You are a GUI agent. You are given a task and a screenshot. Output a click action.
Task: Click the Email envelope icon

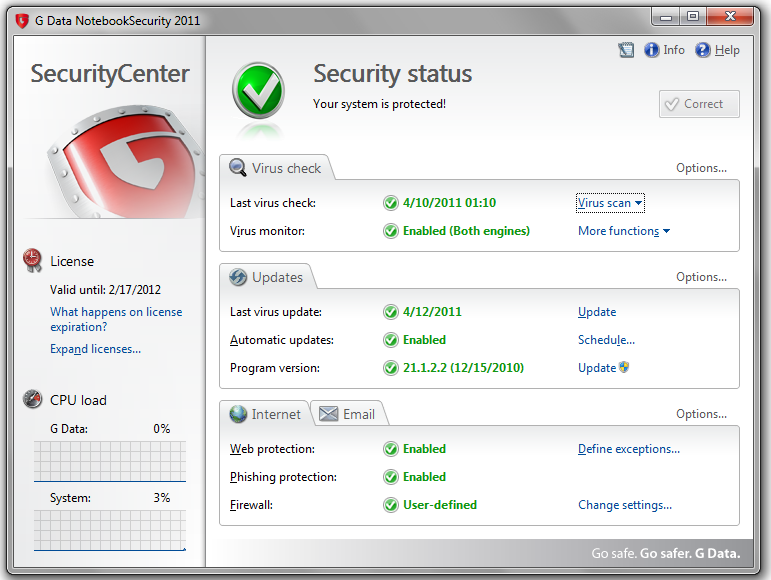point(328,414)
